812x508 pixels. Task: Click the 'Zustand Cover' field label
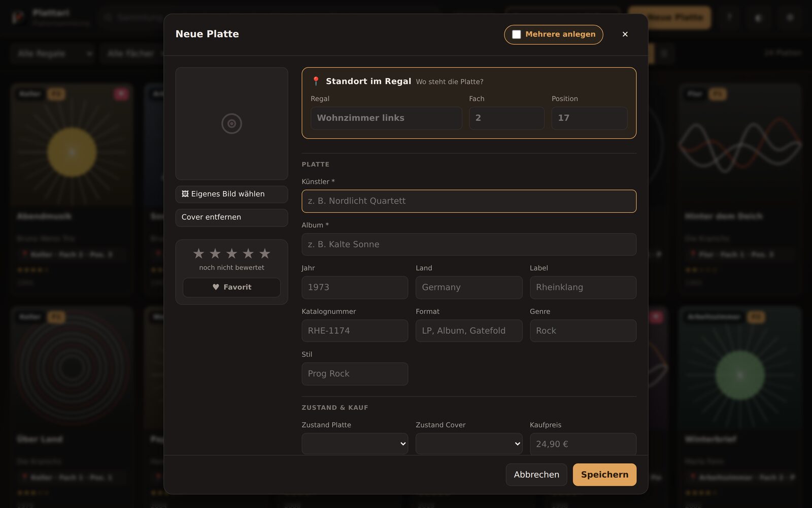click(441, 425)
